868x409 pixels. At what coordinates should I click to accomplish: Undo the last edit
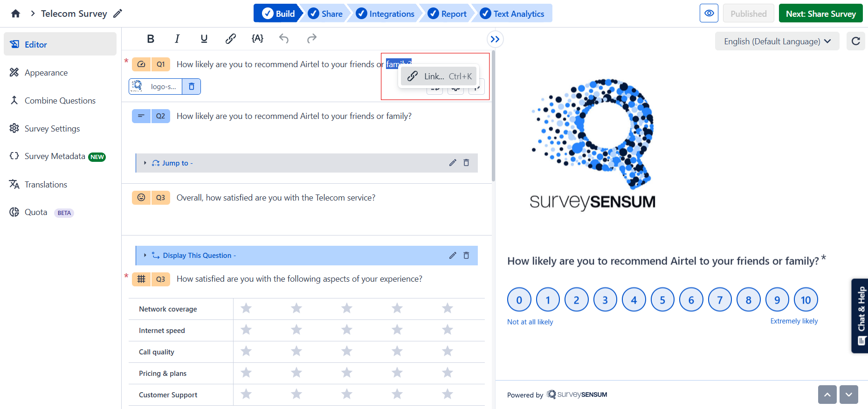pos(284,39)
